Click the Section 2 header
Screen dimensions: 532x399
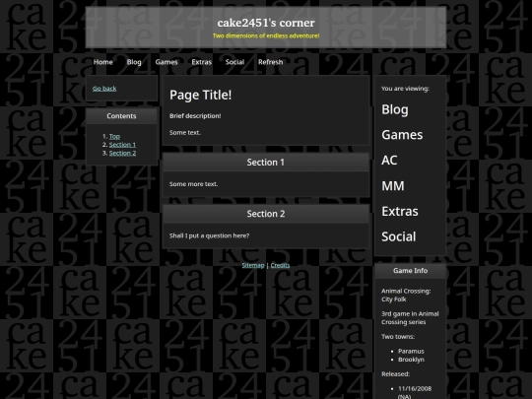coord(266,214)
